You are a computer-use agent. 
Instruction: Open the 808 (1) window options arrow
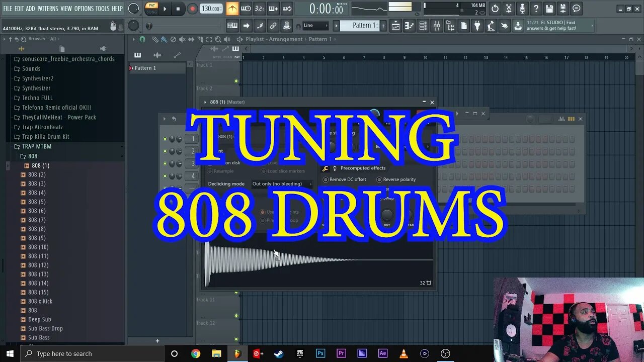point(205,102)
